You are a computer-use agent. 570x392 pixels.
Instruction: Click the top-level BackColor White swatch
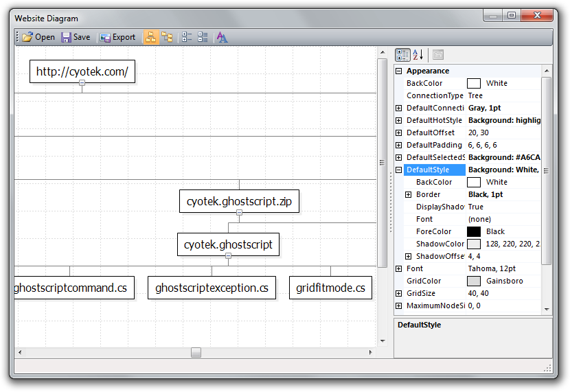474,83
